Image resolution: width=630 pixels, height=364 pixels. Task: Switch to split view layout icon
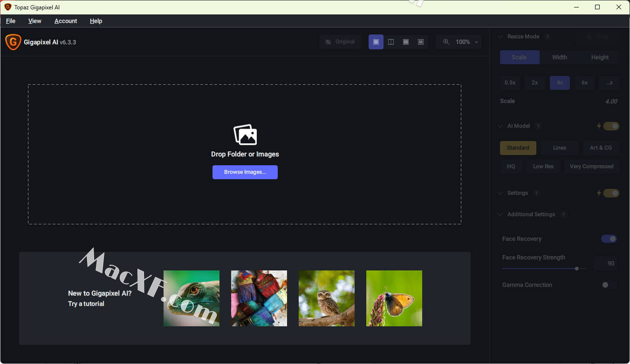(x=391, y=42)
